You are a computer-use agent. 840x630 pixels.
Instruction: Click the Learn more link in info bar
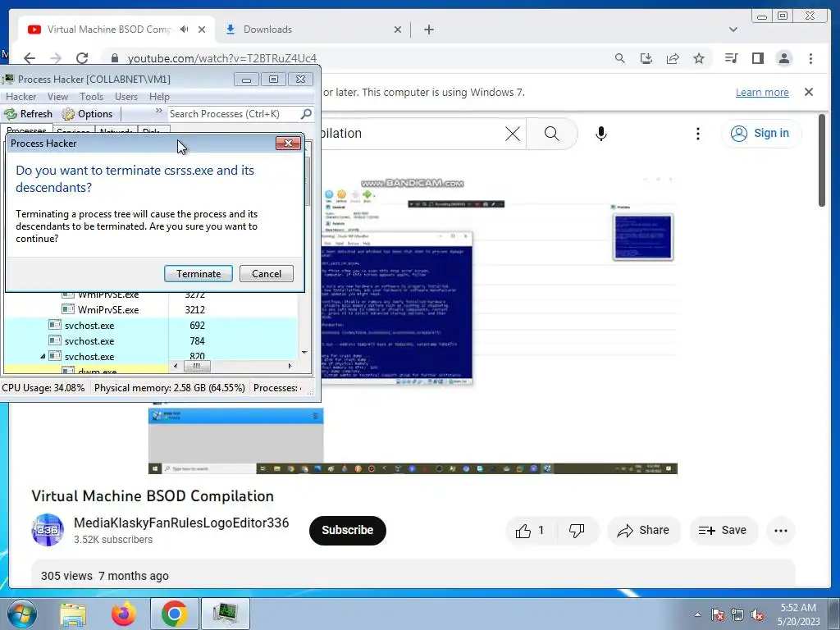click(x=762, y=92)
